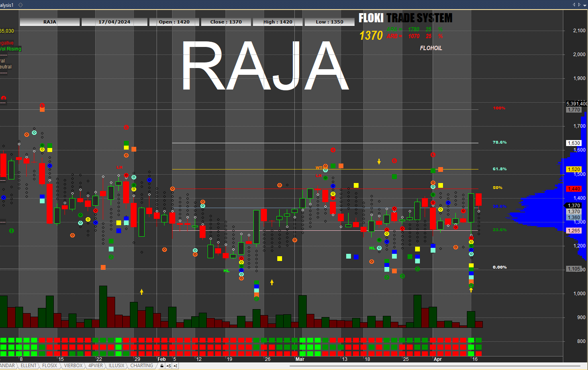Click the yellow down arrow signal in March

379,162
